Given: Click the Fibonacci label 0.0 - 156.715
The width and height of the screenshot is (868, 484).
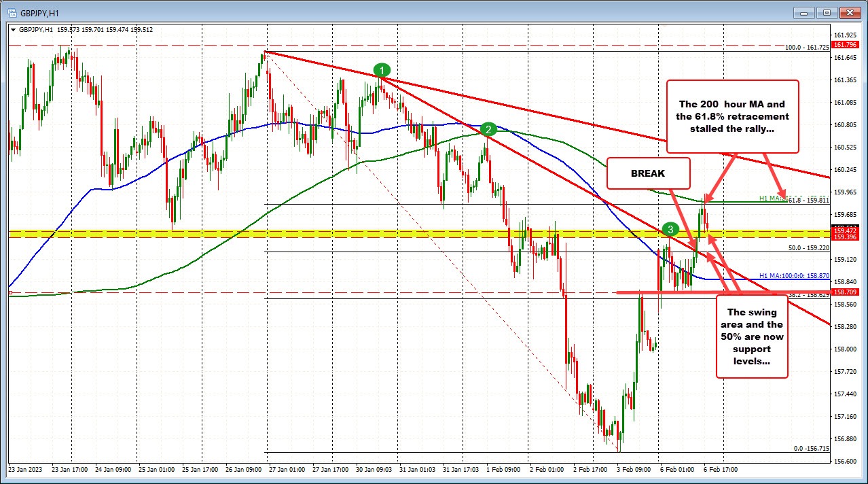Looking at the screenshot, I should [x=811, y=449].
